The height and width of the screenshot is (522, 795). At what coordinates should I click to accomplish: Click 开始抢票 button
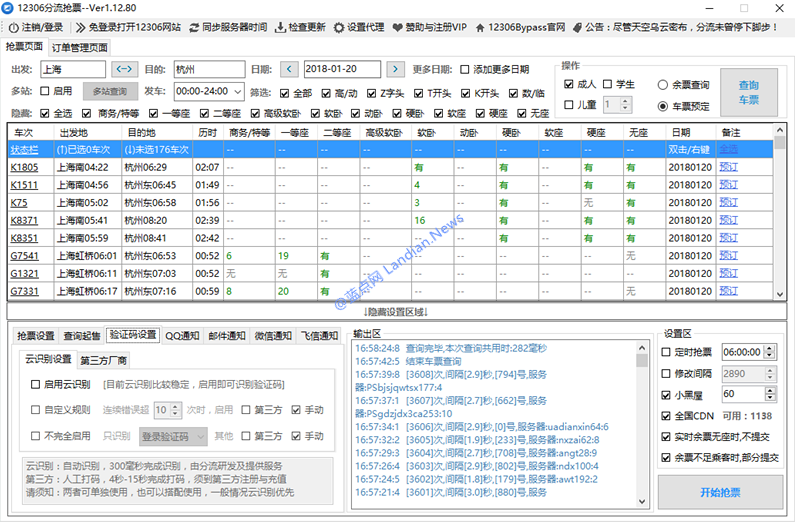coord(720,492)
